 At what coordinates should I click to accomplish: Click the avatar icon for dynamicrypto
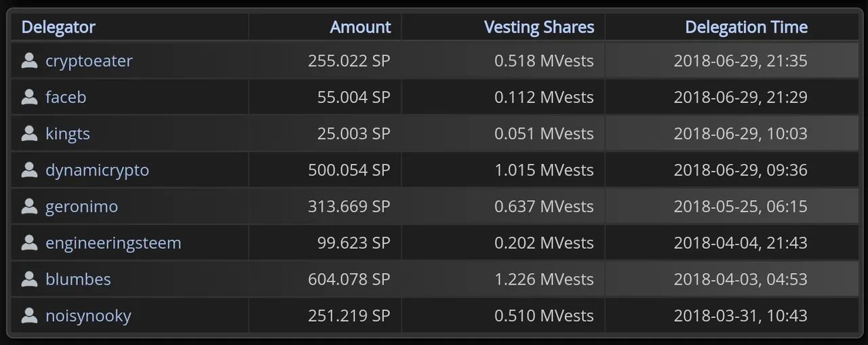pyautogui.click(x=29, y=170)
